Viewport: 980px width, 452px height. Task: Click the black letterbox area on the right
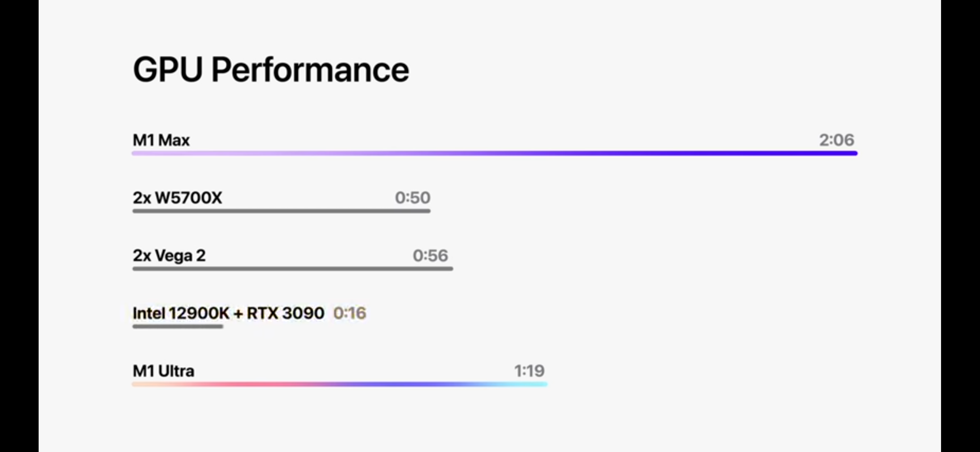960,226
